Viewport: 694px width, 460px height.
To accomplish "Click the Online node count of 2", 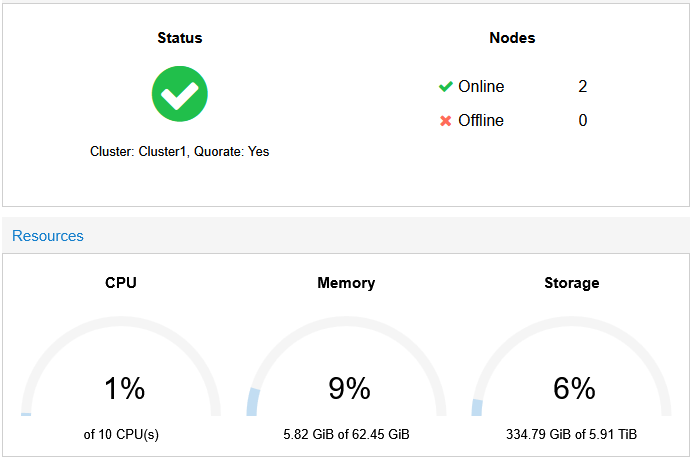I will 582,86.
